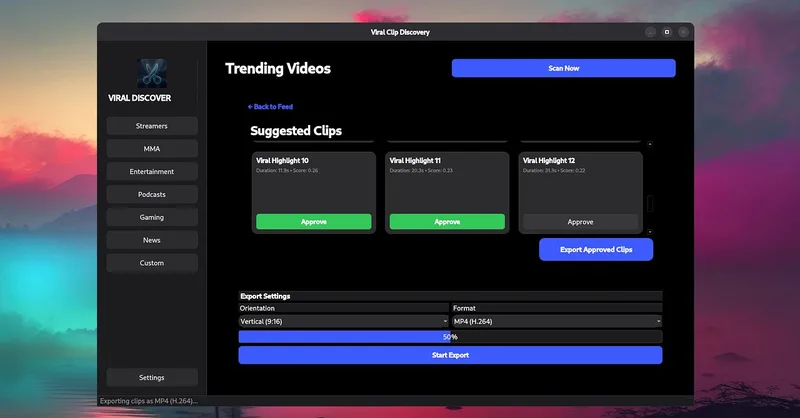Click the clips list scrollbar up arrow
The width and height of the screenshot is (800, 418).
(x=650, y=144)
